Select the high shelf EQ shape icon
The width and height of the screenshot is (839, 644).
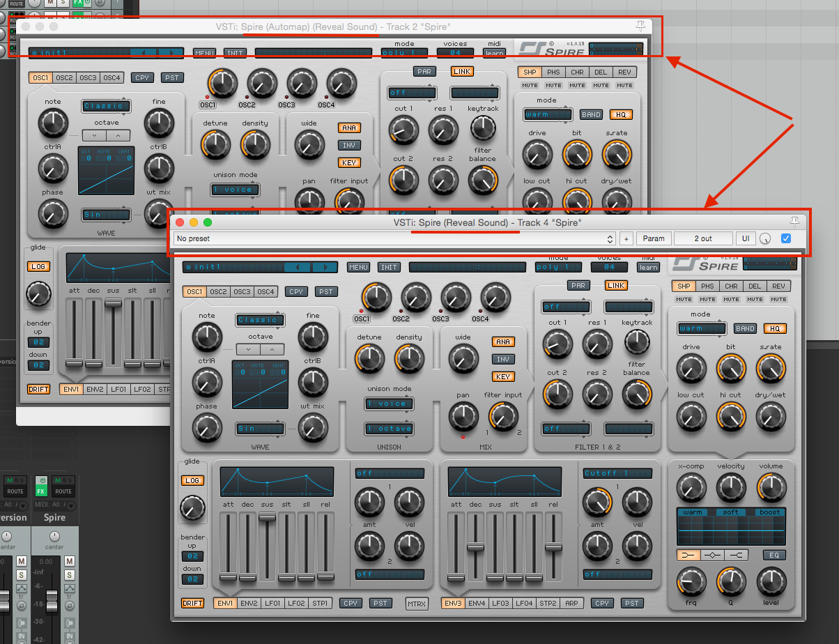(736, 555)
